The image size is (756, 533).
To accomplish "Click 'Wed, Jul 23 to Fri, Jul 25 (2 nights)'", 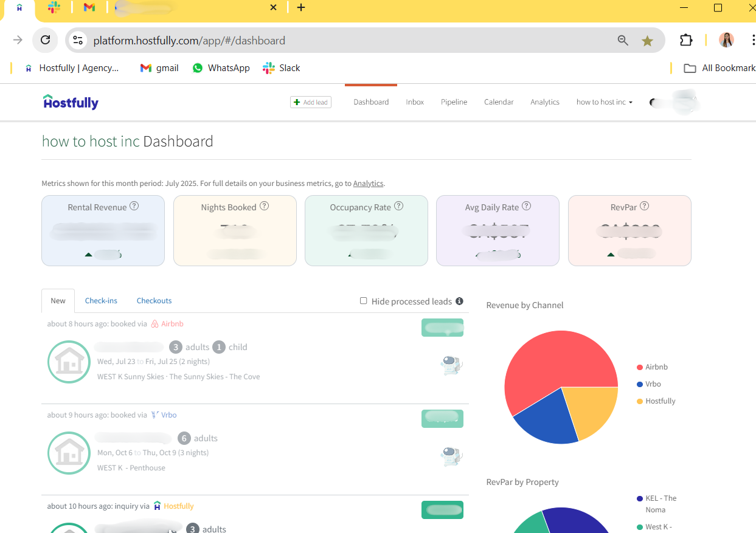I will [x=153, y=362].
